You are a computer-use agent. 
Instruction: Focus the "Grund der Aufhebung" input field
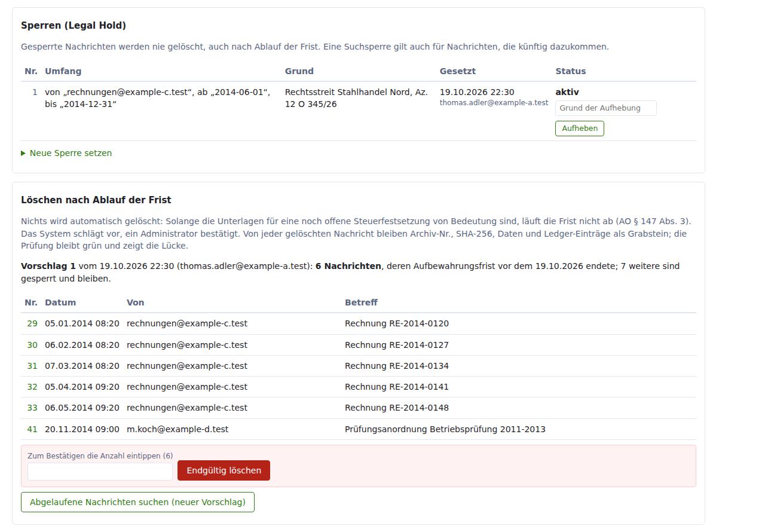tap(606, 108)
